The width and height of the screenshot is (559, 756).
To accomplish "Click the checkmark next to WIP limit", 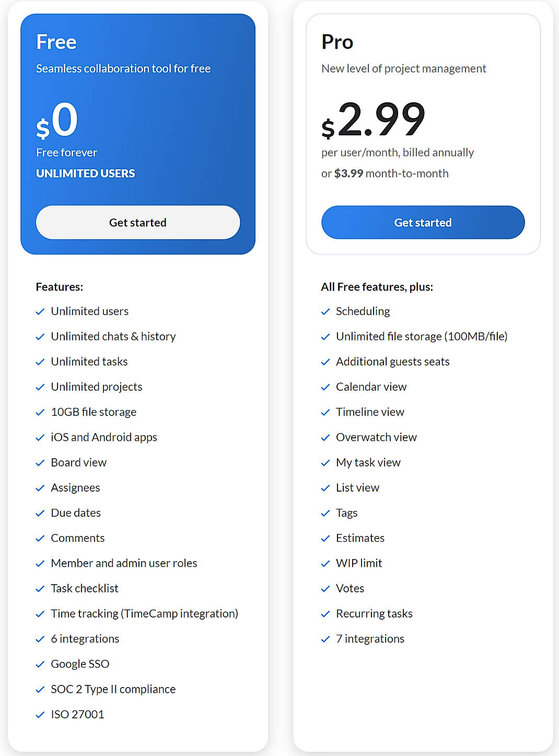I will (325, 563).
